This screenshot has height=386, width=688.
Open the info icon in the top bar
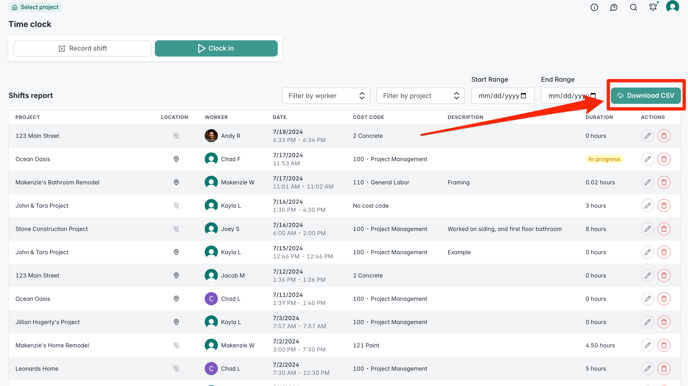594,7
